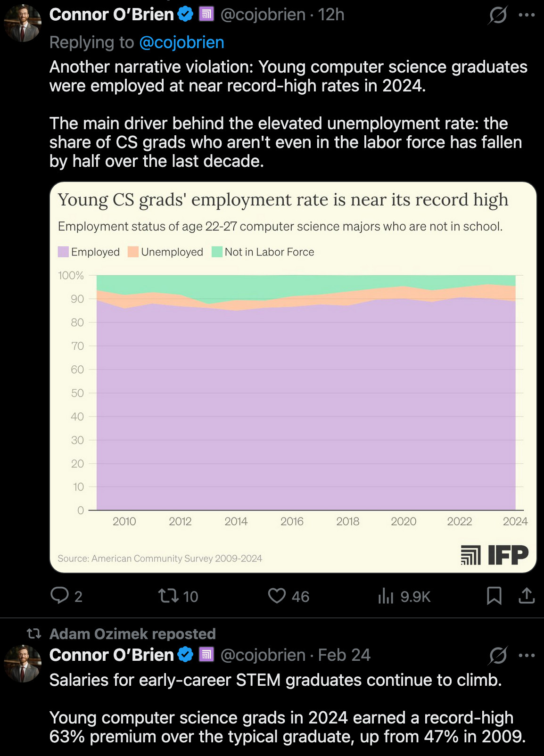Click the @cojobrien reply-to link

(181, 42)
